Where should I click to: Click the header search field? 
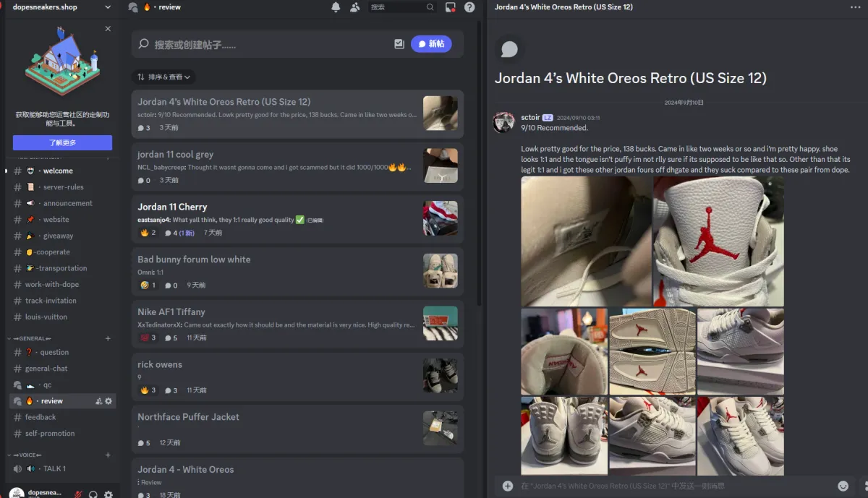[x=402, y=7]
